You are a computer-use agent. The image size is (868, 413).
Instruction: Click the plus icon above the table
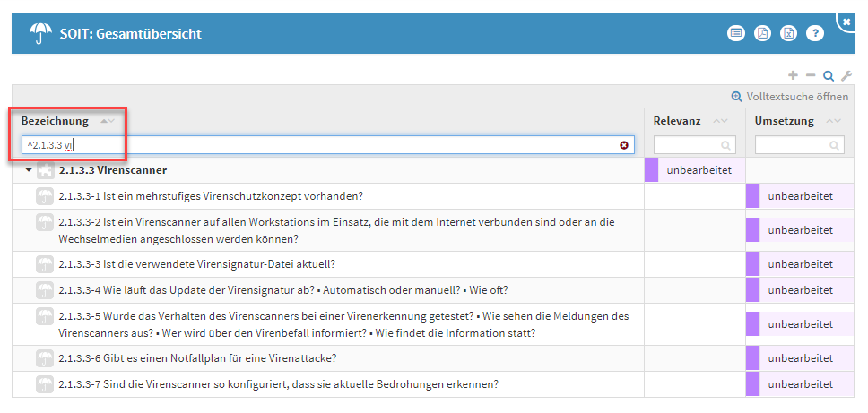tap(793, 76)
